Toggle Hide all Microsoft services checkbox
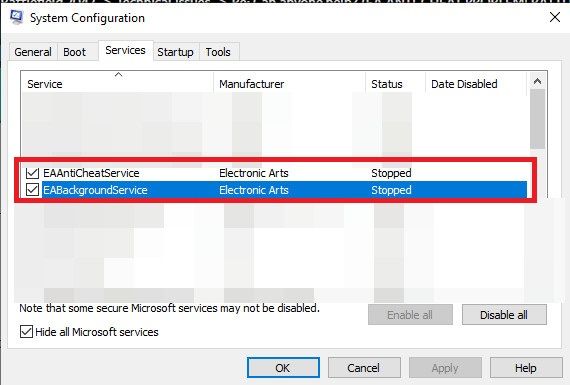 pos(26,332)
